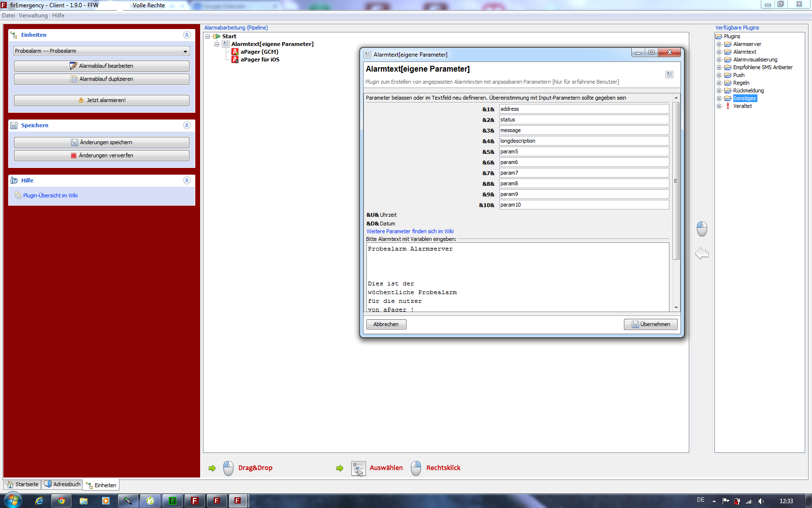Click the Übernehmen button
The image size is (812, 508).
coord(651,324)
